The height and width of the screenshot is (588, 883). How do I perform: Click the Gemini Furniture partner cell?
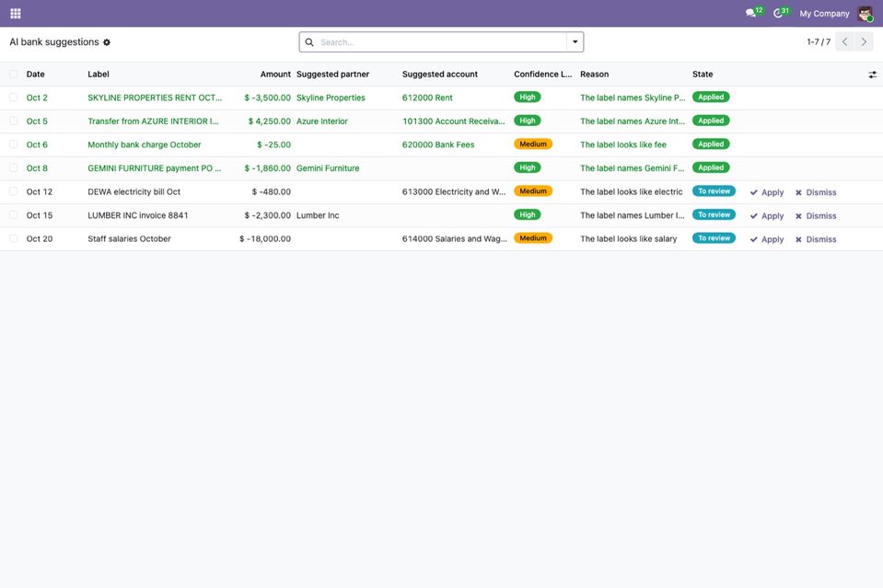(x=328, y=168)
